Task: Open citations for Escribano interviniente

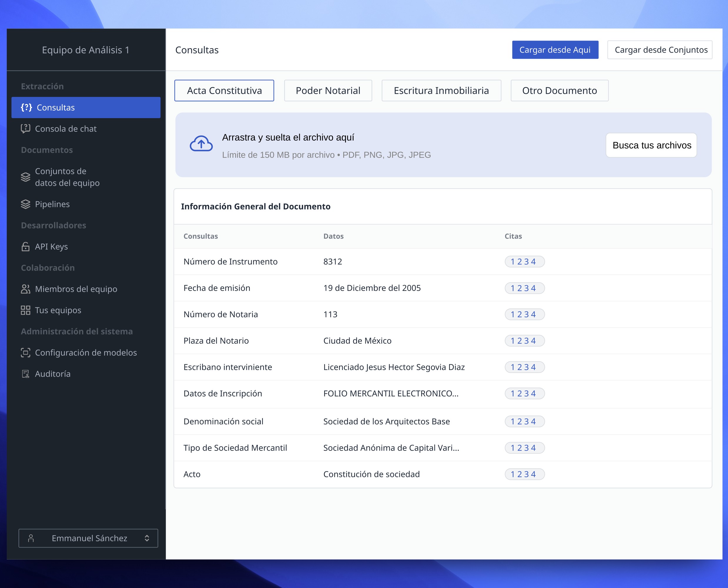Action: [x=525, y=367]
